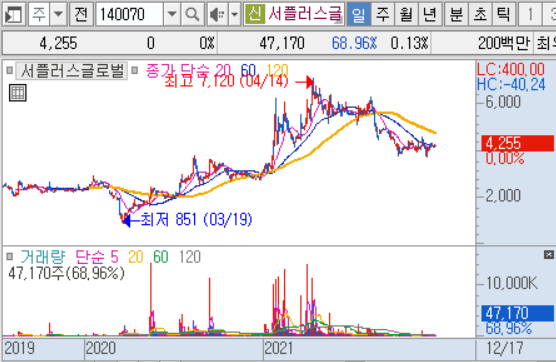Click the stock code field 140070
Image resolution: width=556 pixels, height=362 pixels.
pyautogui.click(x=130, y=14)
